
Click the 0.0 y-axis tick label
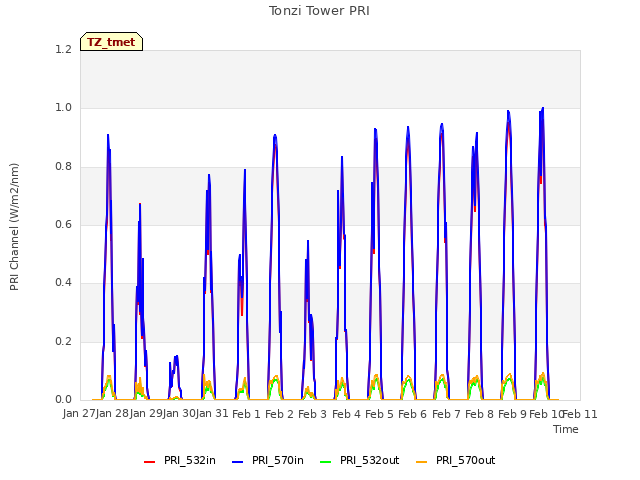pos(64,399)
